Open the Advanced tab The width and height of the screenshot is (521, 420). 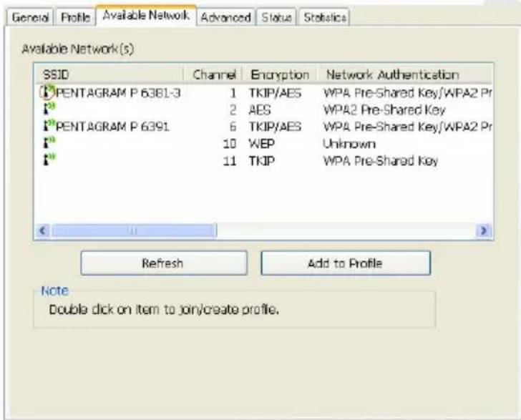coord(225,17)
